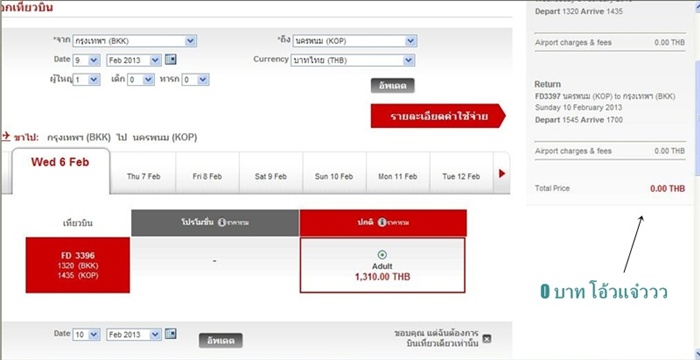Expand the return month dropdown Feb 2013
The height and width of the screenshot is (360, 700).
[x=134, y=335]
